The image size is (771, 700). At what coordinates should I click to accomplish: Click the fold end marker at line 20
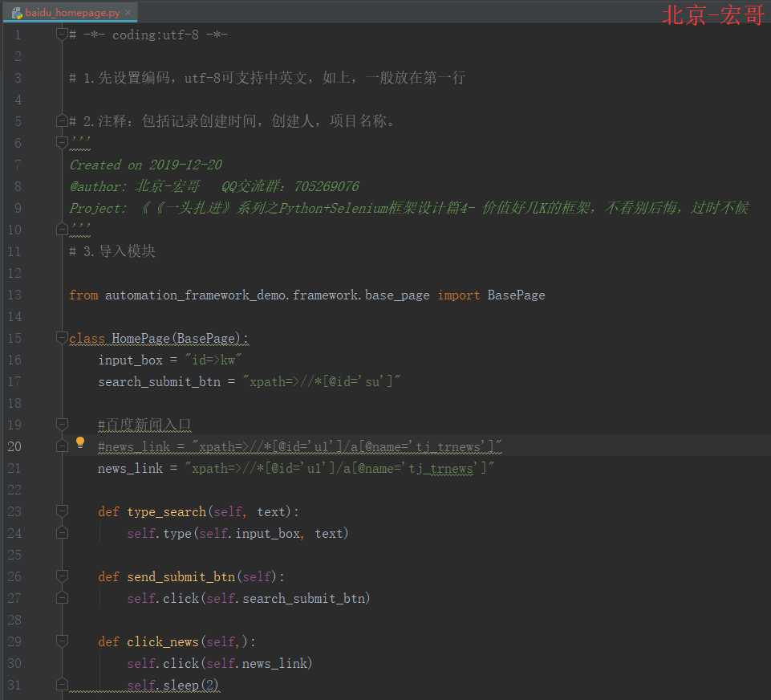pos(62,446)
